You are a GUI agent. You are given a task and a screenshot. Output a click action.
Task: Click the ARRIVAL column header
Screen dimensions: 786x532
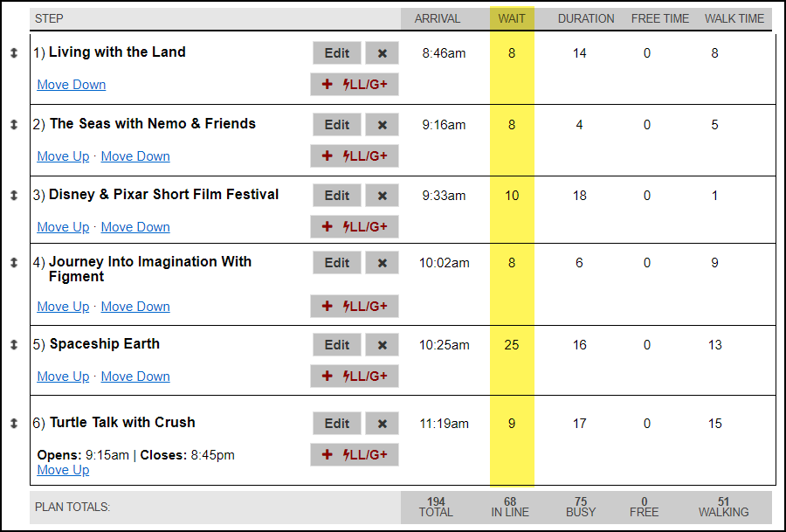coord(438,18)
